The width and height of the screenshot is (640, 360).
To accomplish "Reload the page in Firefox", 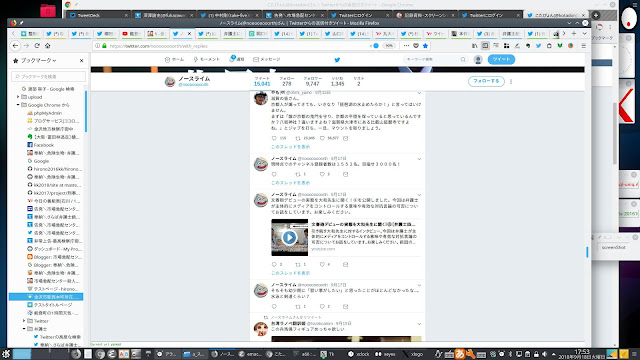I will tap(37, 46).
